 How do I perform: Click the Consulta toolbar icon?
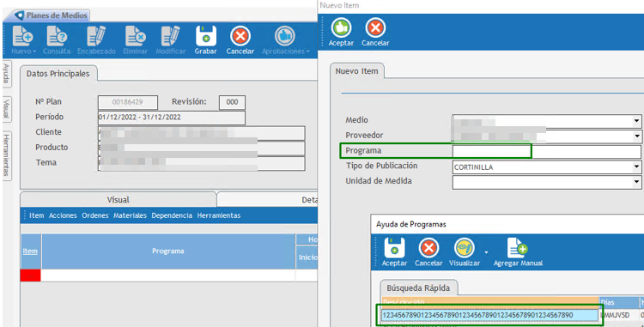click(57, 40)
